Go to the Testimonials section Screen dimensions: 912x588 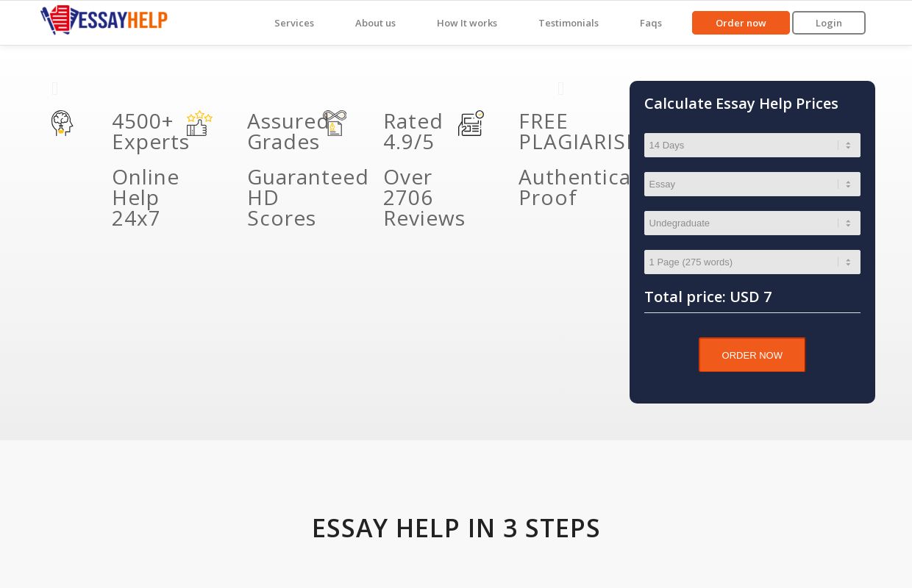[x=569, y=23]
